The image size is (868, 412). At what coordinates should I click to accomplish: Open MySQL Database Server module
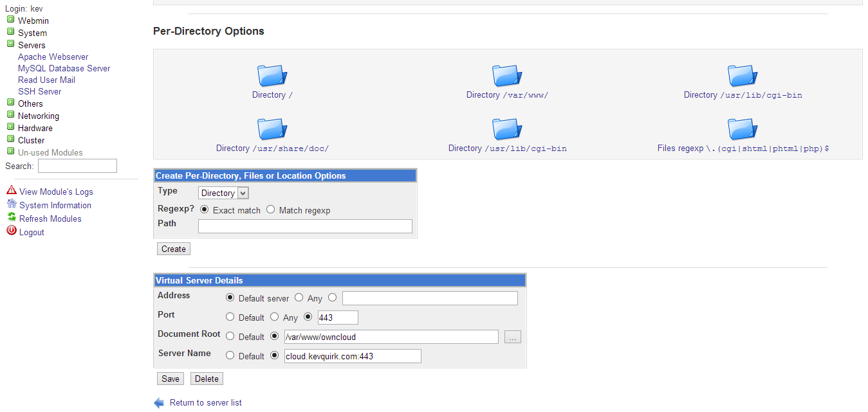pyautogui.click(x=64, y=68)
